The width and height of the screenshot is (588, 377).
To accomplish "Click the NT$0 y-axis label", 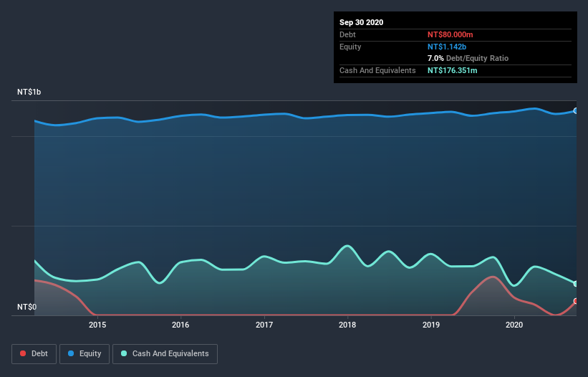I will pyautogui.click(x=27, y=307).
